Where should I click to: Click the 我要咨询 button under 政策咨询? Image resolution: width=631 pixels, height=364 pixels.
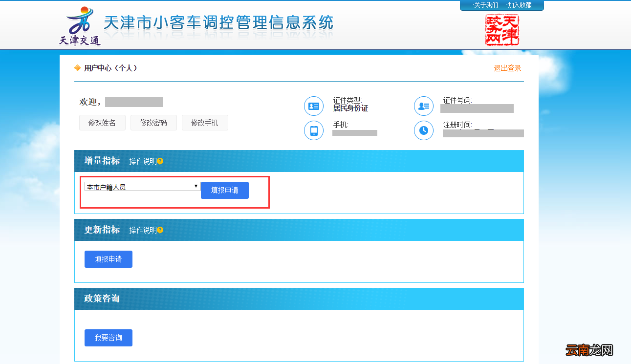(108, 338)
